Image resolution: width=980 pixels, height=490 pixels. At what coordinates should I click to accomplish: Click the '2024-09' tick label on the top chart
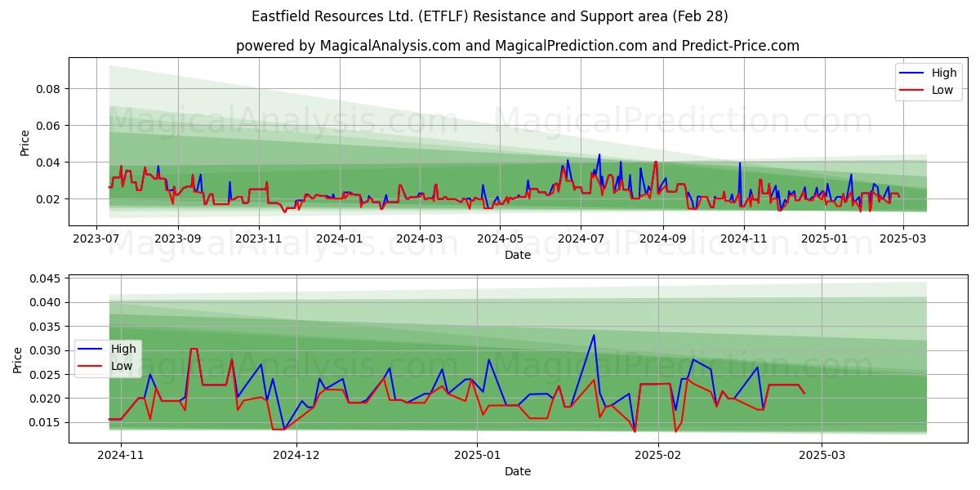click(662, 238)
